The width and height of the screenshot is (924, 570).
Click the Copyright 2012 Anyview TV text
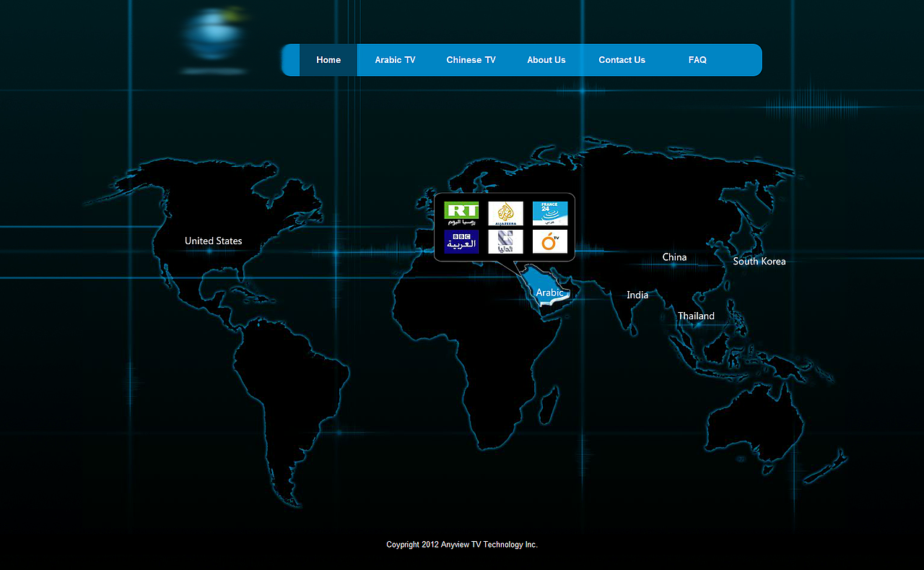coord(462,545)
